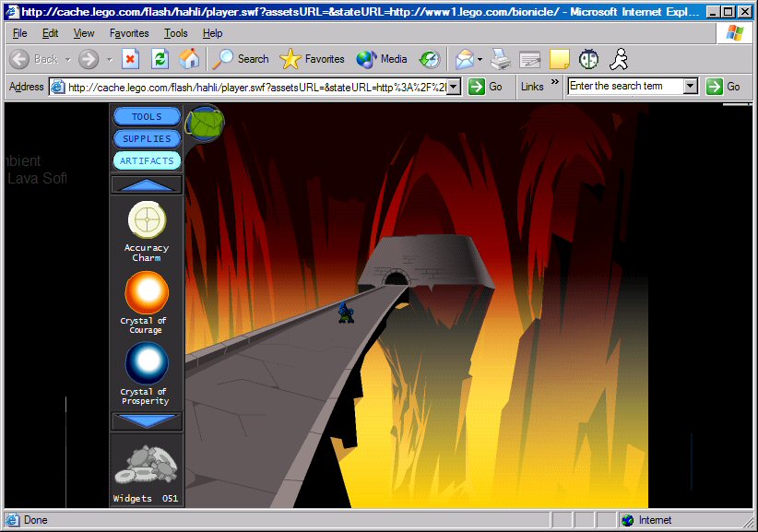This screenshot has width=758, height=532.
Task: Open the Media pane
Action: tap(382, 59)
